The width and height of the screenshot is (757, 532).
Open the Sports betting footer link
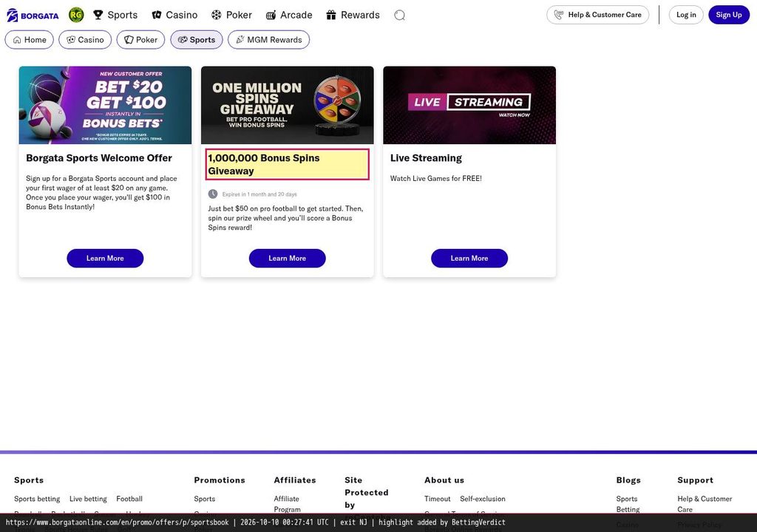point(37,499)
